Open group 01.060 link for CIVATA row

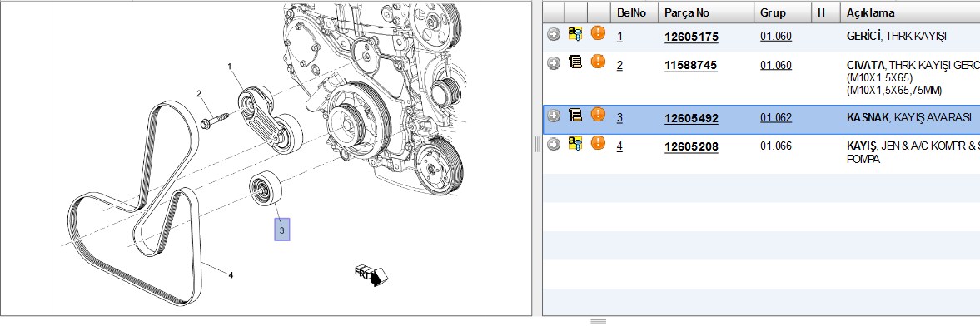(776, 65)
